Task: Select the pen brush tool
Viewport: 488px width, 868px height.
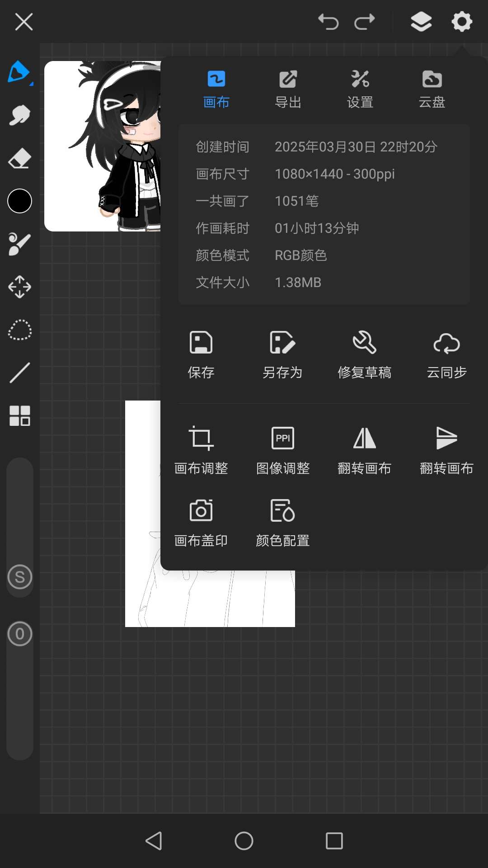Action: (19, 72)
